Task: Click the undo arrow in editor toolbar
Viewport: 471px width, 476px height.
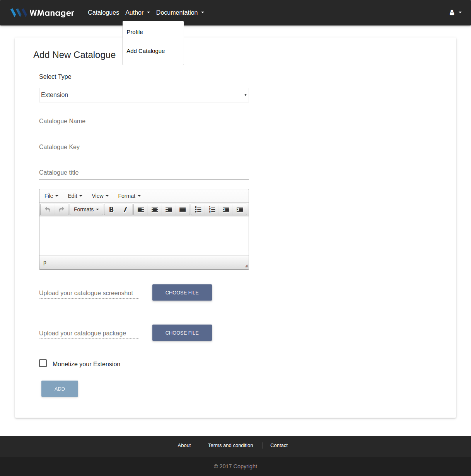Action: (48, 209)
